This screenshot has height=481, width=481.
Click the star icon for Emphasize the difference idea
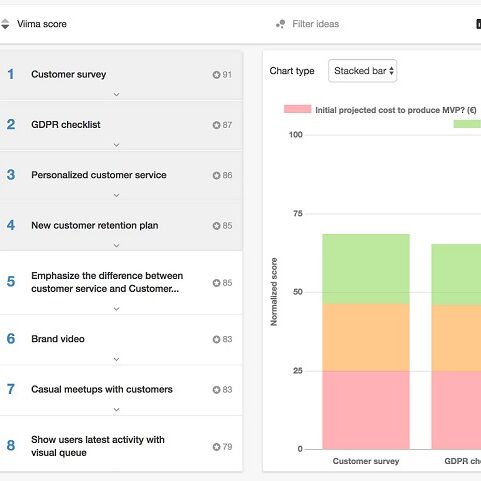click(x=216, y=283)
